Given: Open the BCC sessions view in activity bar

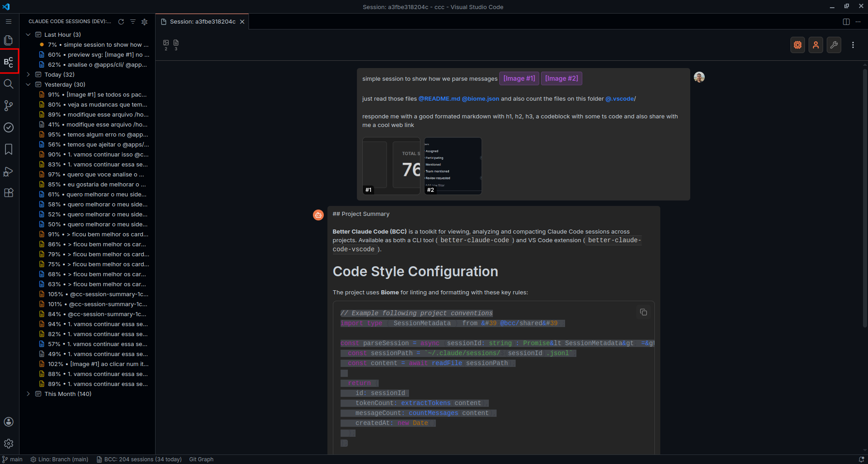Looking at the screenshot, I should pos(9,61).
